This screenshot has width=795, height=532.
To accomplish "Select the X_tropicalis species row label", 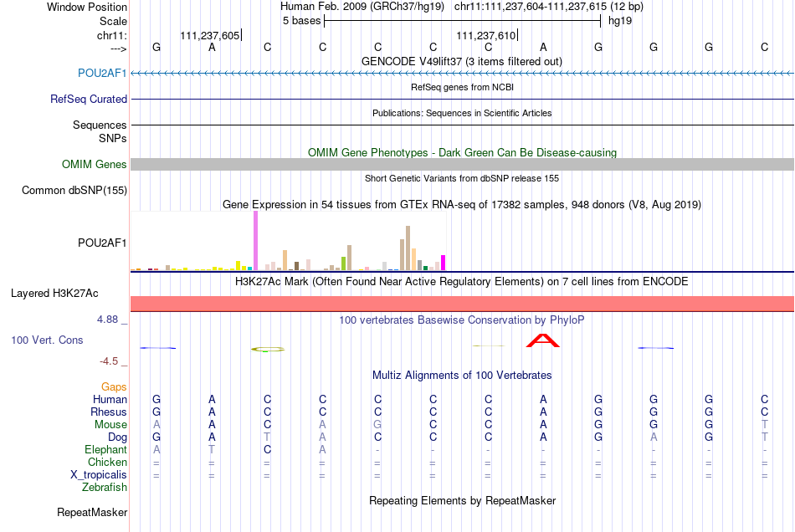I will tap(99, 475).
